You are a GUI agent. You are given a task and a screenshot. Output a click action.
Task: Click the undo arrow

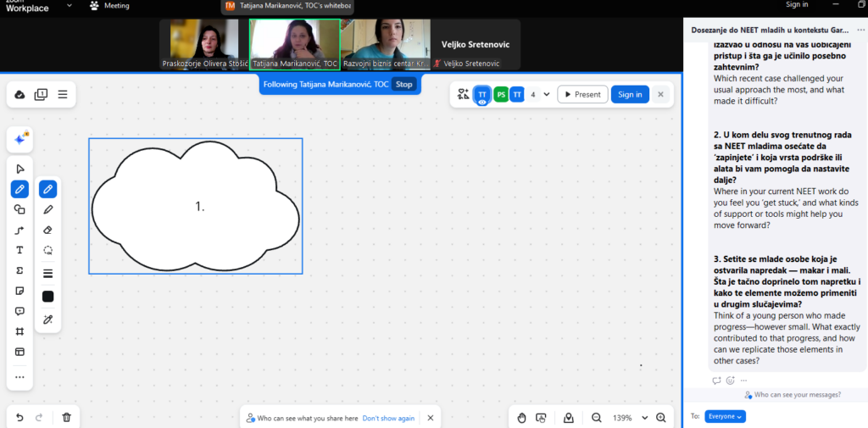pyautogui.click(x=19, y=417)
